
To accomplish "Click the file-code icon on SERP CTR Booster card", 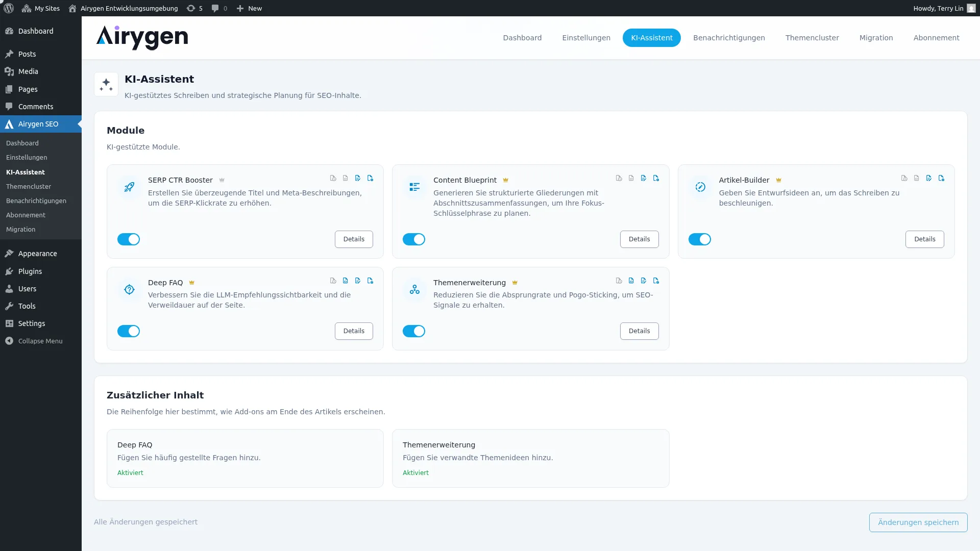I will pyautogui.click(x=346, y=178).
